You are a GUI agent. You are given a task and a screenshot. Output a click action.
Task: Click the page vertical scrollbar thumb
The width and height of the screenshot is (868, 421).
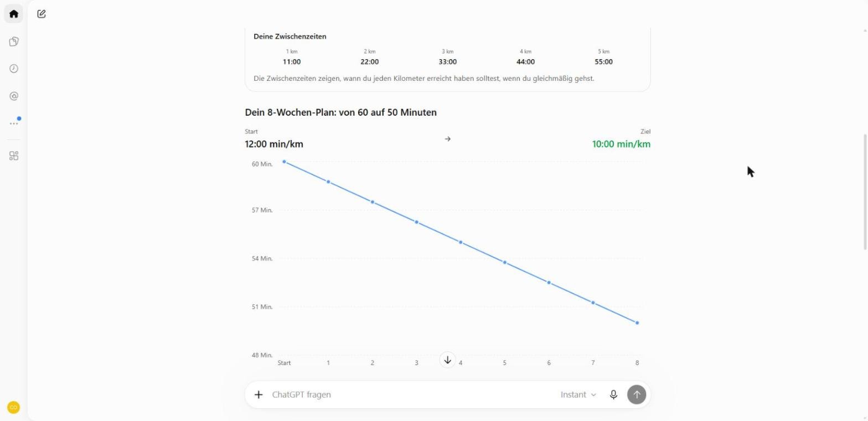[865, 191]
